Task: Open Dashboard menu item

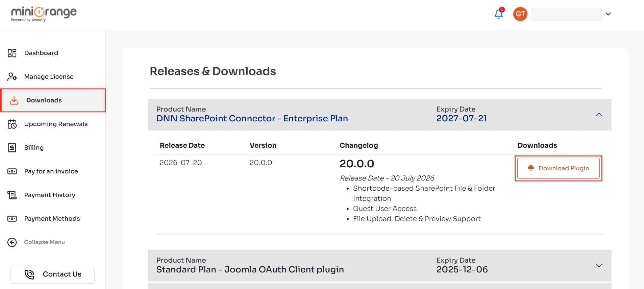Action: click(x=41, y=53)
